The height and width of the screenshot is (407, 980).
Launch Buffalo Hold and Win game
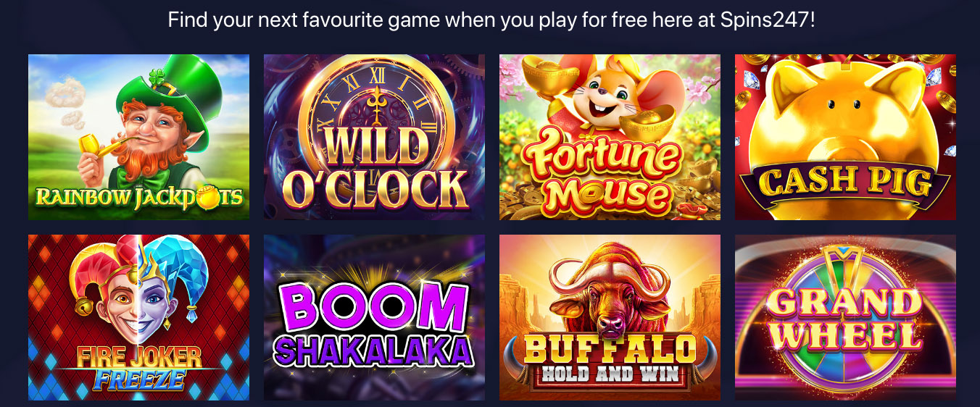pos(610,317)
